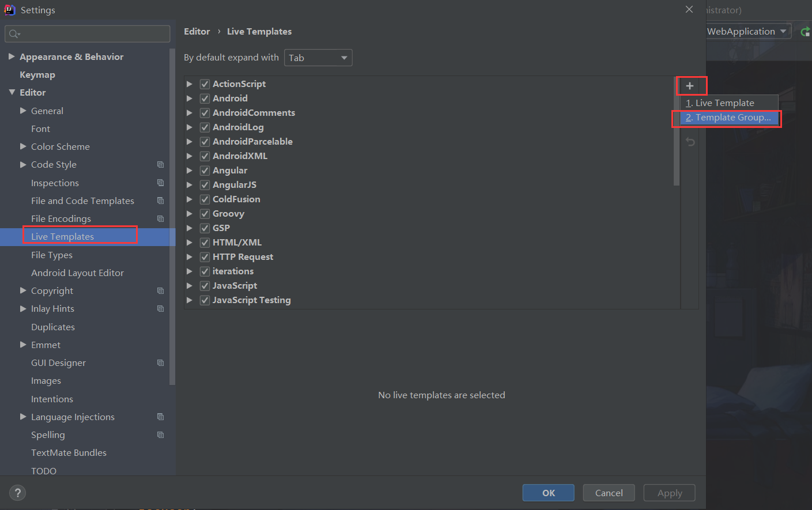Click the templates list vertical scrollbar
This screenshot has width=812, height=510.
[x=677, y=131]
